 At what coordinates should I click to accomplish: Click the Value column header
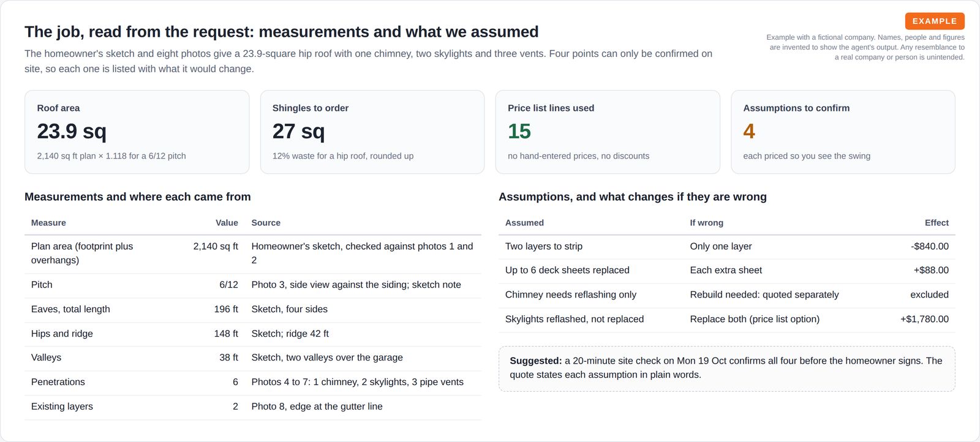tap(227, 223)
